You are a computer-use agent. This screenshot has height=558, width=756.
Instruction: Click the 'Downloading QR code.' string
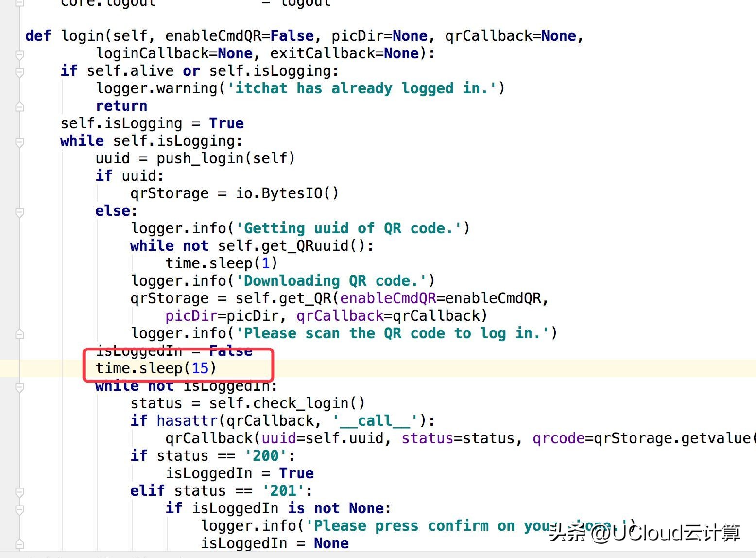click(x=331, y=281)
